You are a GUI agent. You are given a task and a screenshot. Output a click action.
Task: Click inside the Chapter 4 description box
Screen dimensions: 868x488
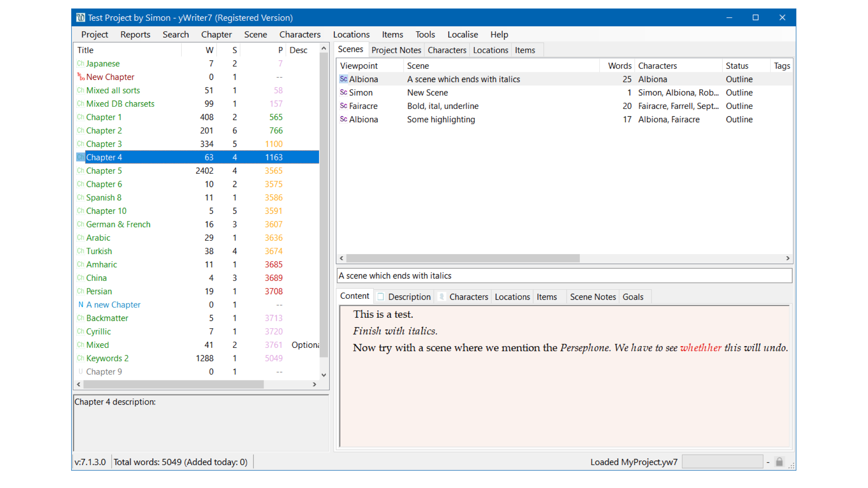tap(199, 424)
